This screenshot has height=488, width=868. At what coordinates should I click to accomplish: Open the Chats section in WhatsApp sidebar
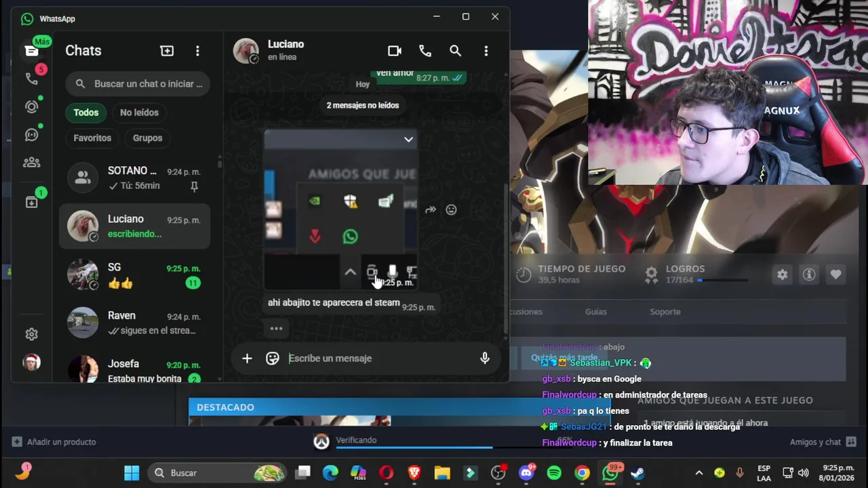pyautogui.click(x=31, y=51)
